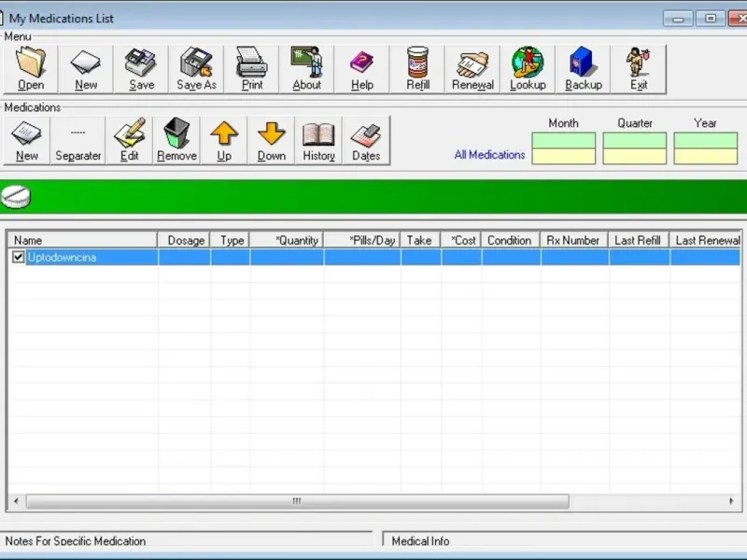Click the green Year cost box
Image resolution: width=747 pixels, height=560 pixels.
coord(706,141)
